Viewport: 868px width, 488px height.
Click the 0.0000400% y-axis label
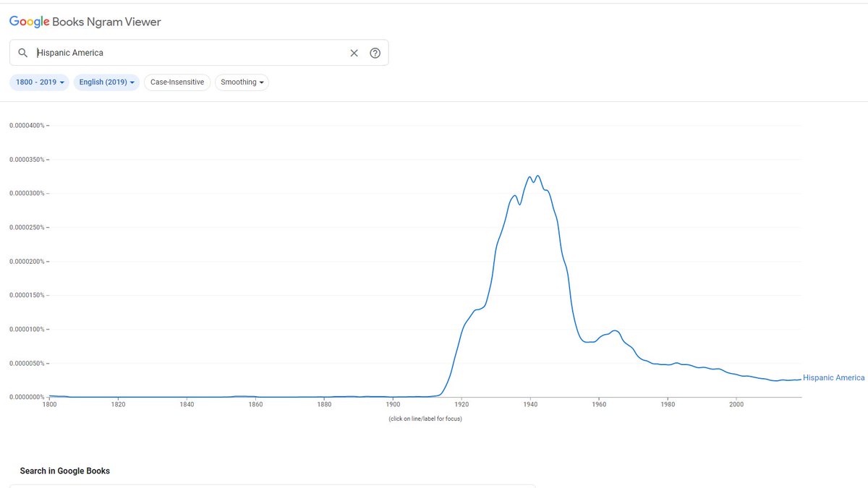click(27, 126)
